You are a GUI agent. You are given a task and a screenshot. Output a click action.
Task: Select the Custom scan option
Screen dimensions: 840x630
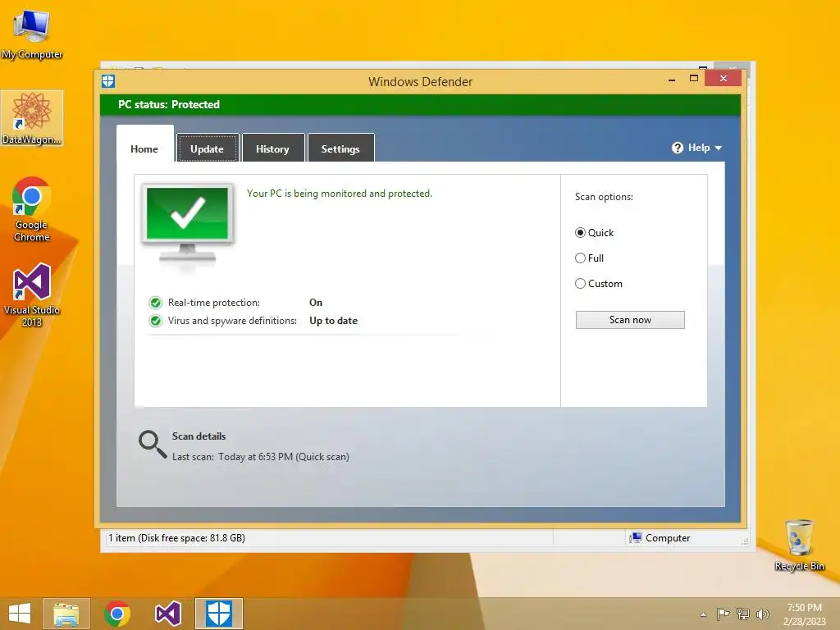pyautogui.click(x=598, y=284)
